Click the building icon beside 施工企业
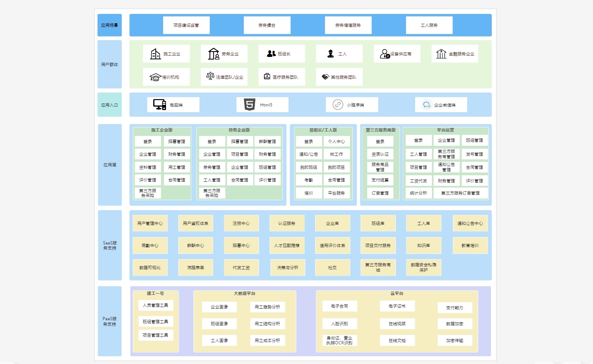Screen dimensions: 593x364 pos(155,54)
